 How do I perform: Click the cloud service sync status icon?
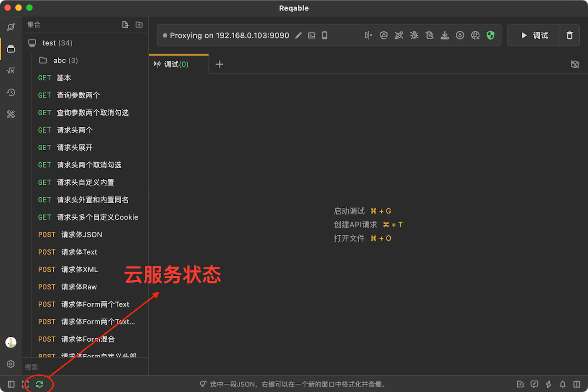click(x=40, y=384)
